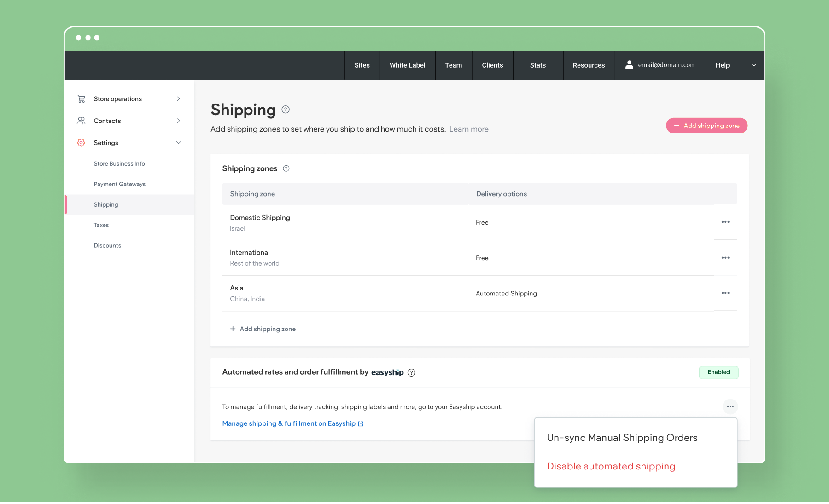This screenshot has width=829, height=504.
Task: Click the user account profile icon
Action: 629,65
